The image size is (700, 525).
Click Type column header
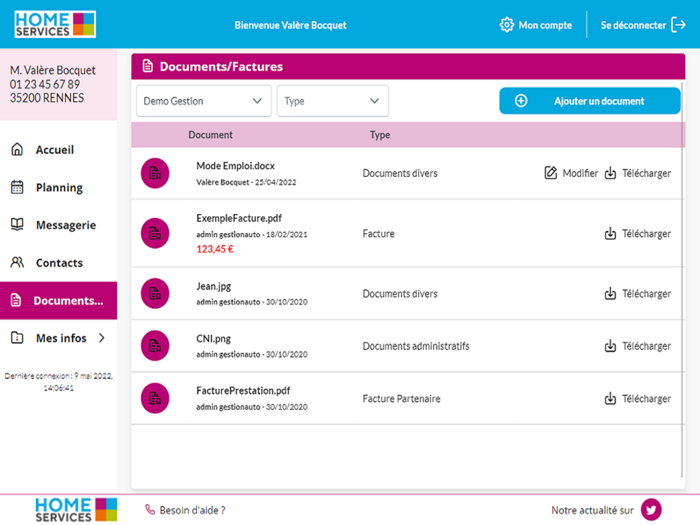point(380,135)
